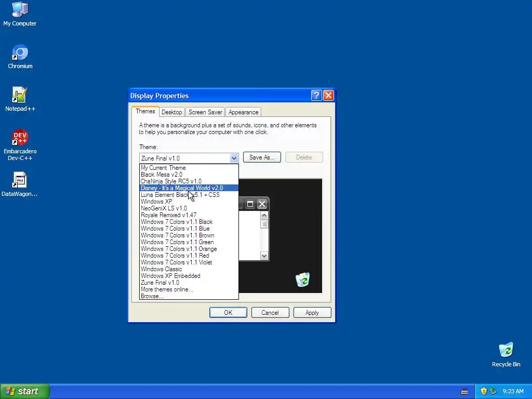
Task: Collapse the Theme dropdown arrow
Action: click(x=234, y=158)
